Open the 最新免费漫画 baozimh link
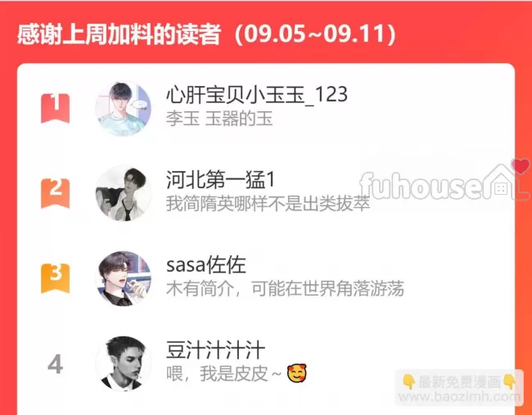532x415 pixels. [459, 389]
